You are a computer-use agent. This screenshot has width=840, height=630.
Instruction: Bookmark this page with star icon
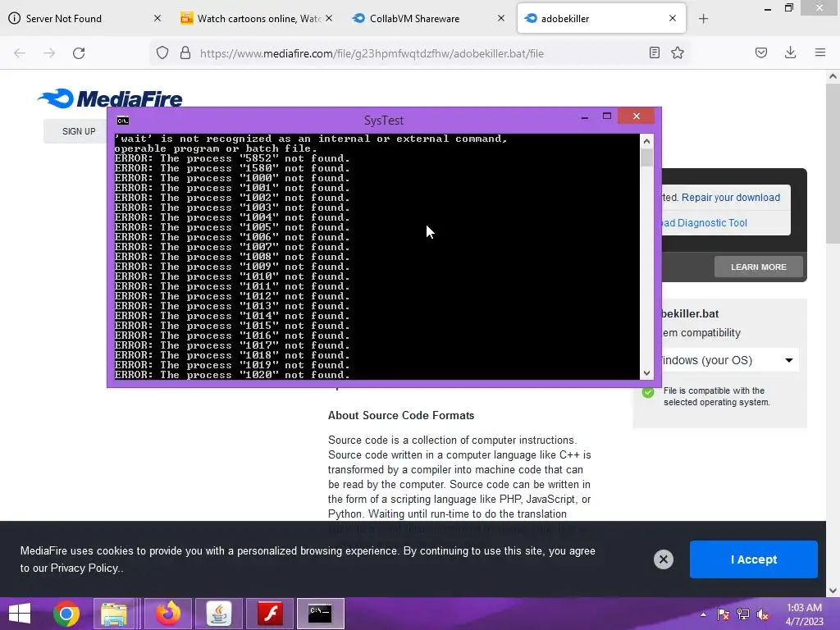(x=678, y=52)
